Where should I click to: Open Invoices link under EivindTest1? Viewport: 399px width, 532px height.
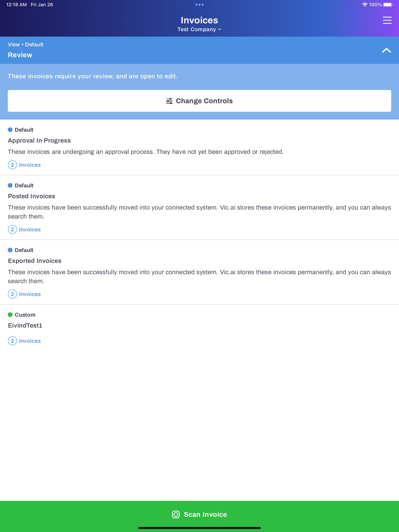[30, 341]
